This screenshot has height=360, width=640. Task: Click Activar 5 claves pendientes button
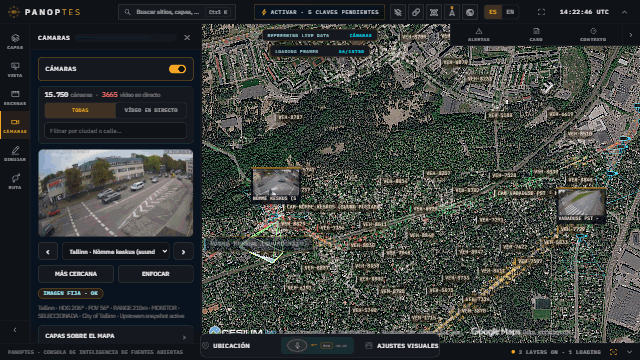tap(319, 12)
